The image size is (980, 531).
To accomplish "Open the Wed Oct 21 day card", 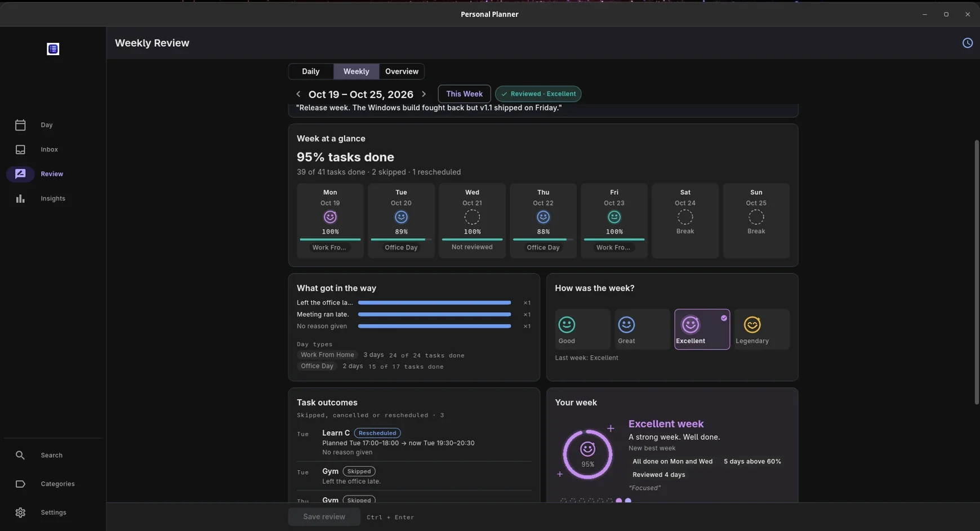I will 472,221.
